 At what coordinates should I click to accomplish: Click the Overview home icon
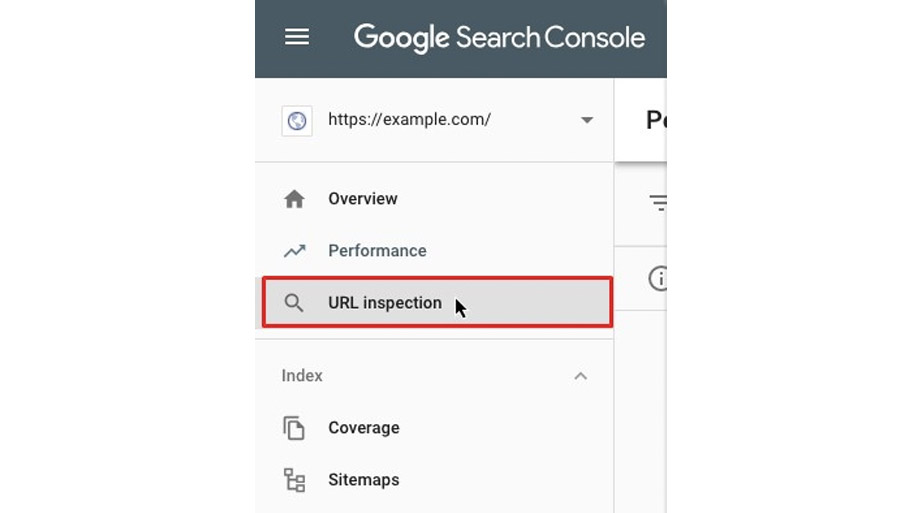(294, 199)
